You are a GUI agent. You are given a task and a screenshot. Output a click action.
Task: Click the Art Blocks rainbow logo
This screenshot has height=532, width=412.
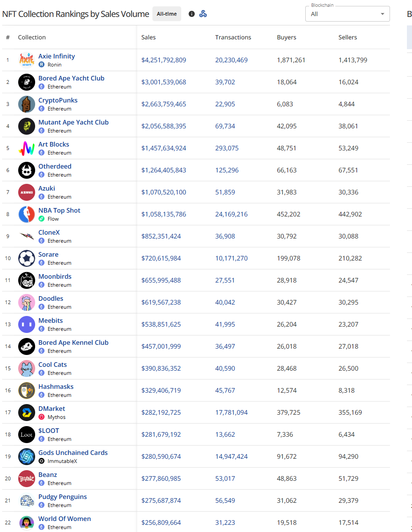coord(27,148)
